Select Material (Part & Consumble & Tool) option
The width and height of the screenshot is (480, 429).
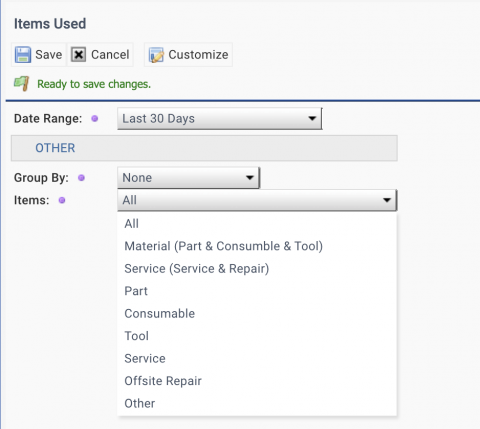point(223,246)
